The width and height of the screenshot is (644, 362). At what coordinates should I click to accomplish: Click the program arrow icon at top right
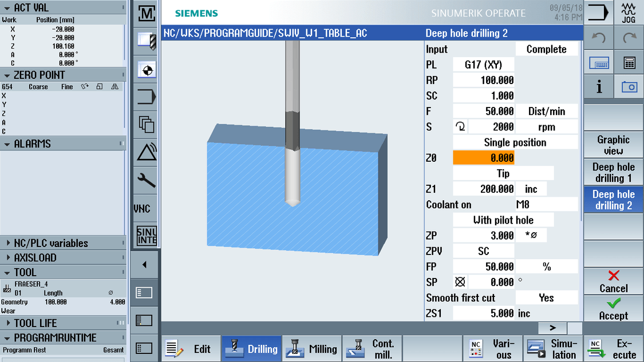coord(598,13)
